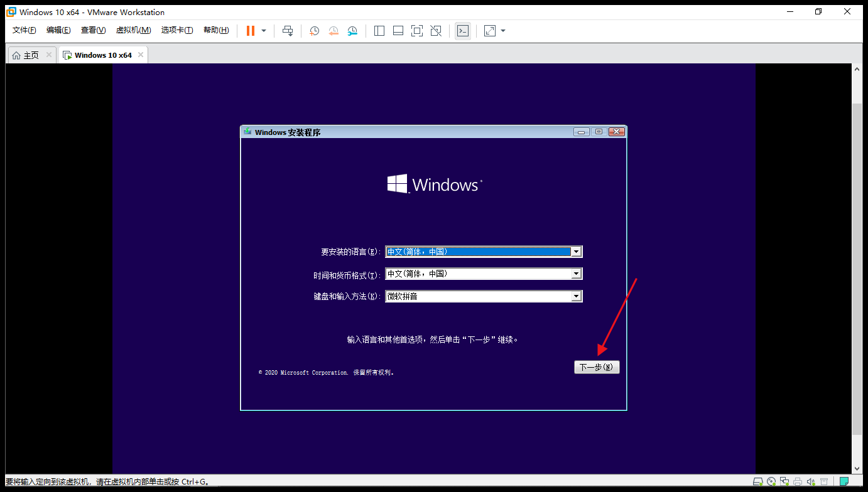Open the 查看(V) menu
Screen dimensions: 868x492
(93, 30)
